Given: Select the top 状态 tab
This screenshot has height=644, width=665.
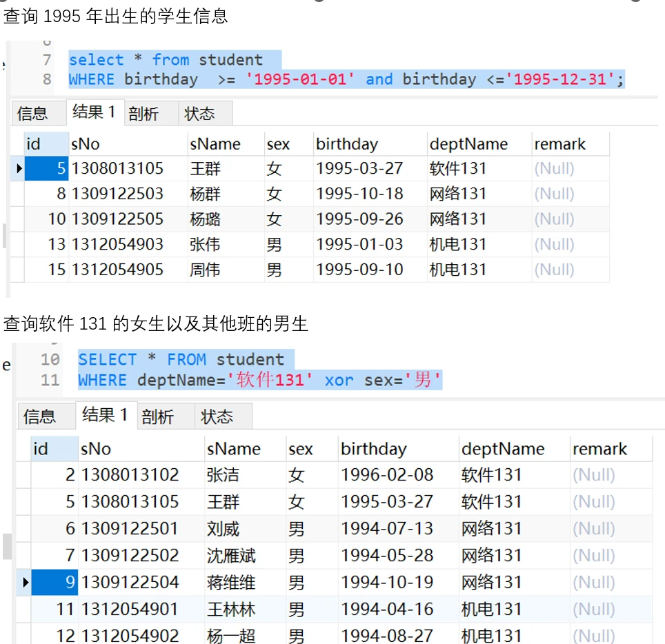Looking at the screenshot, I should [x=199, y=114].
